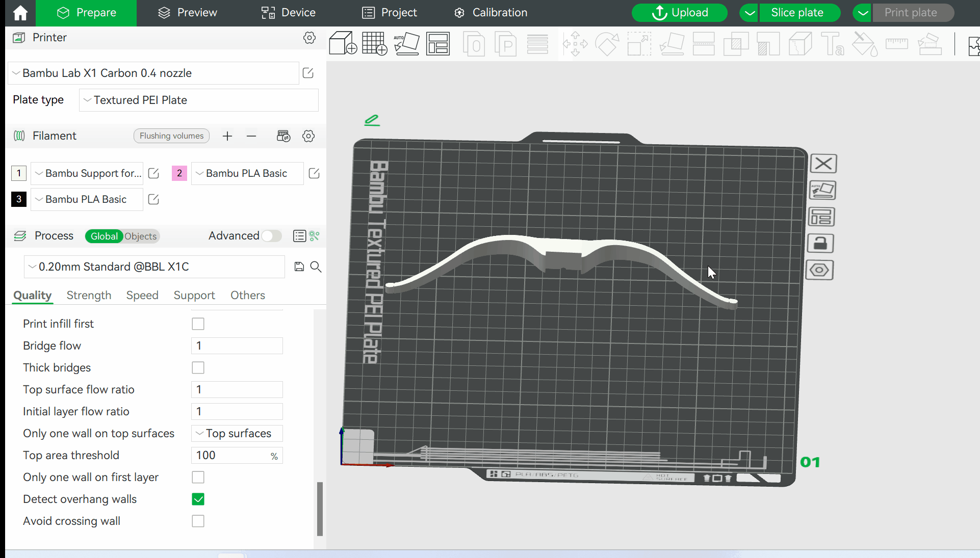Open printer settings gear icon
The image size is (980, 558).
pyautogui.click(x=310, y=38)
